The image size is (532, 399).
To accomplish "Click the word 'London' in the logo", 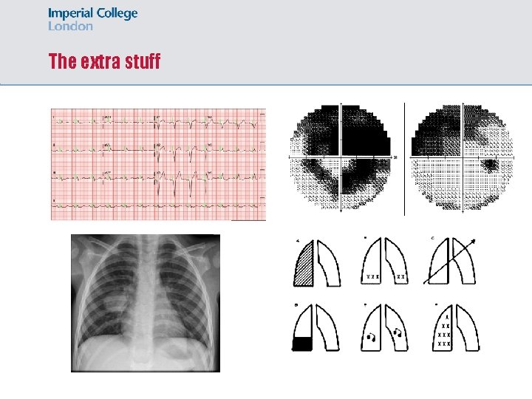I will coord(70,26).
